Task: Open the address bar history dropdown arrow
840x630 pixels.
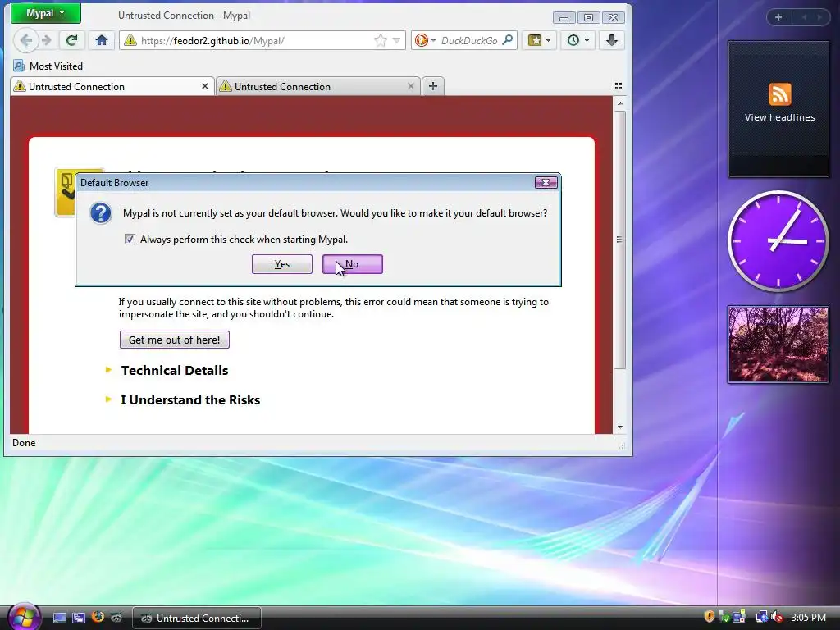Action: (x=396, y=41)
